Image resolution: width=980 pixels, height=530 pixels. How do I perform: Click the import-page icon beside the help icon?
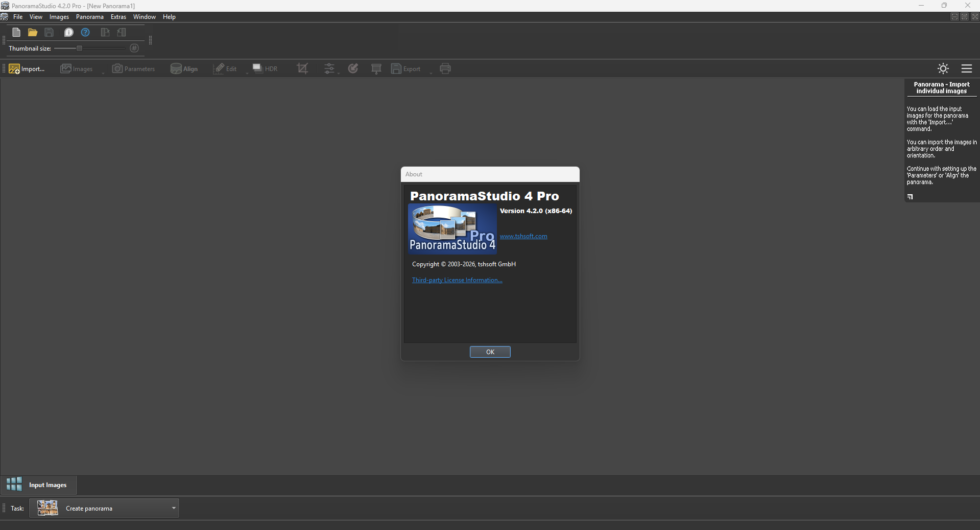click(105, 33)
